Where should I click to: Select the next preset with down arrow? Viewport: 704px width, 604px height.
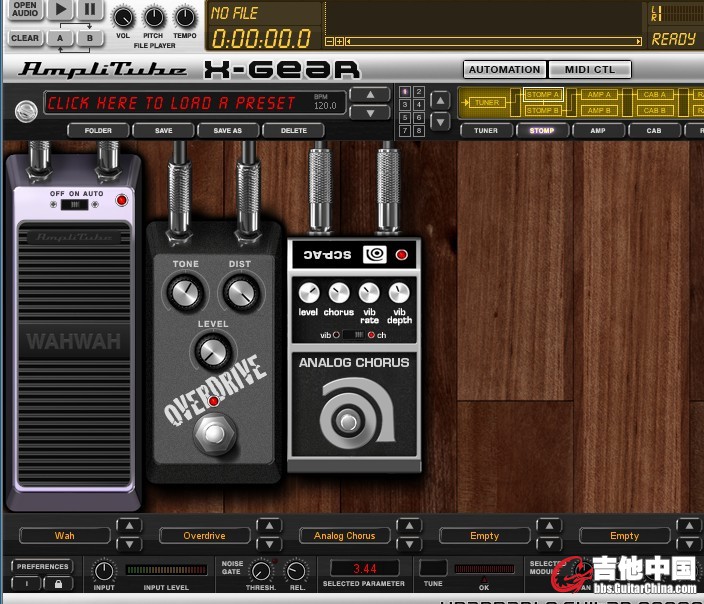[370, 113]
